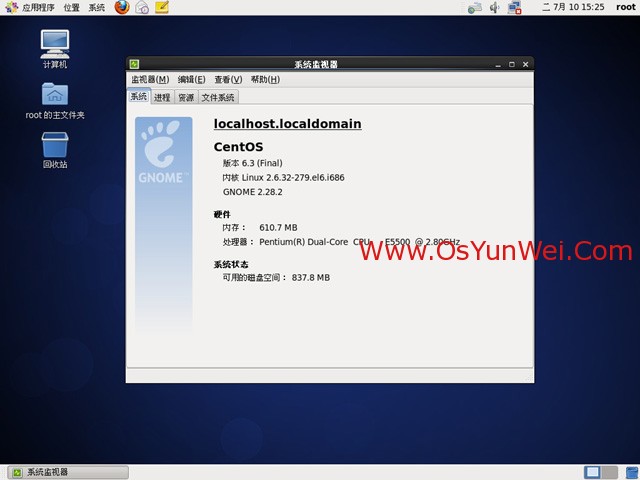
Task: Open Firefox browser from top panel
Action: coord(122,7)
